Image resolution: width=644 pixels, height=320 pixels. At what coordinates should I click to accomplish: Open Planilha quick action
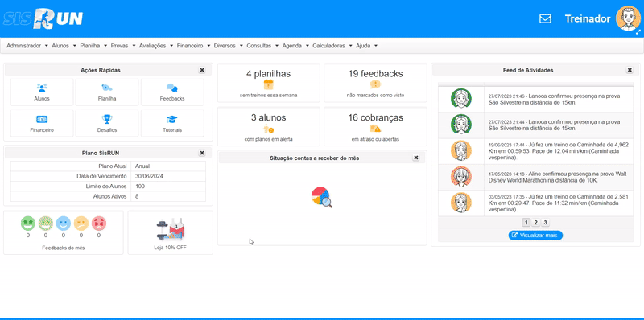pos(107,92)
